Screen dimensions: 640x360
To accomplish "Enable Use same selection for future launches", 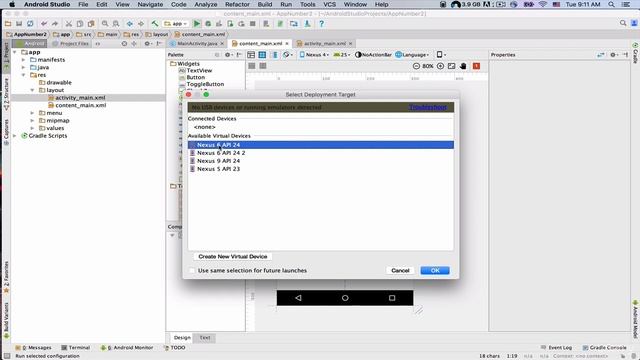I will coord(192,271).
